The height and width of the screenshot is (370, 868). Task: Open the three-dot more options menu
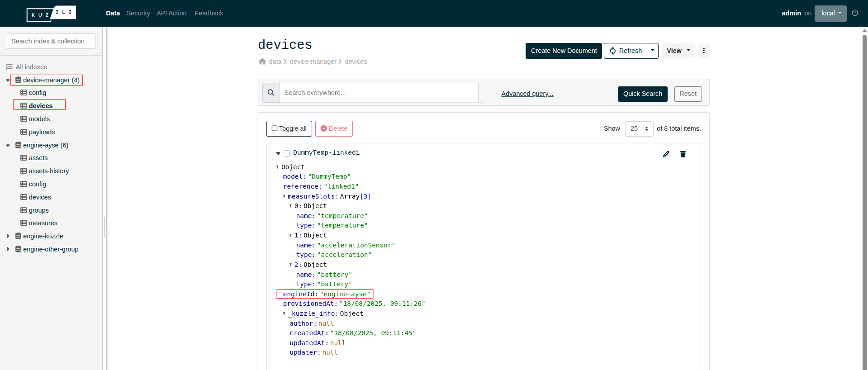coord(703,51)
